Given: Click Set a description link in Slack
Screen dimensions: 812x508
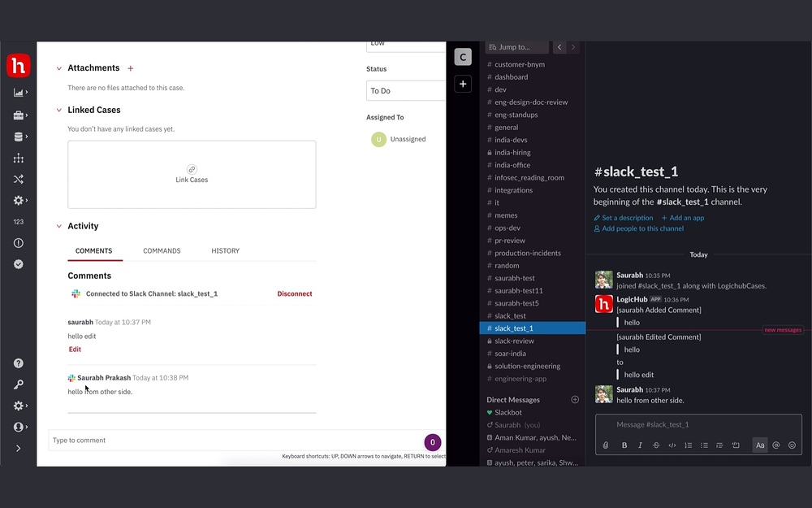Looking at the screenshot, I should coord(624,218).
